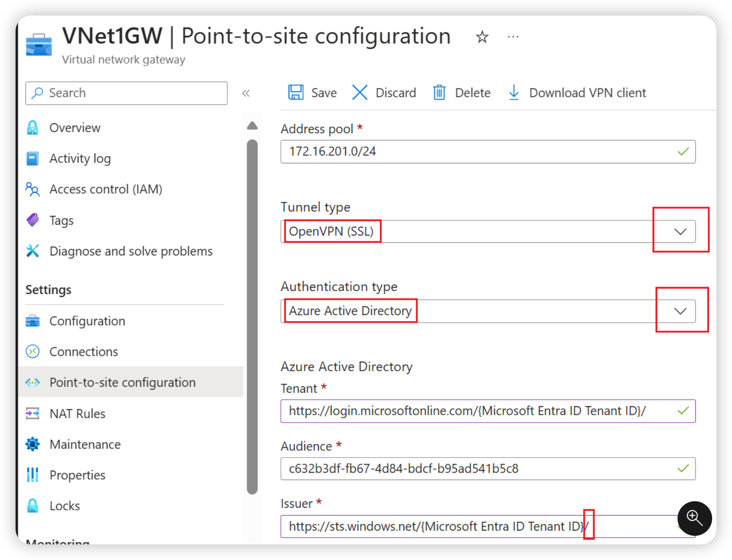This screenshot has width=732, height=560.
Task: Open the more options ellipsis in header
Action: pyautogui.click(x=513, y=37)
